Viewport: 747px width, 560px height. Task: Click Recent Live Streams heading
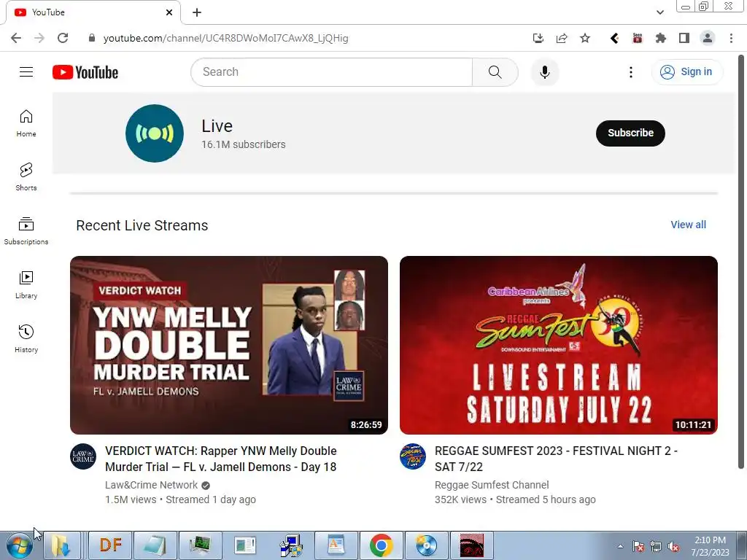(x=142, y=225)
